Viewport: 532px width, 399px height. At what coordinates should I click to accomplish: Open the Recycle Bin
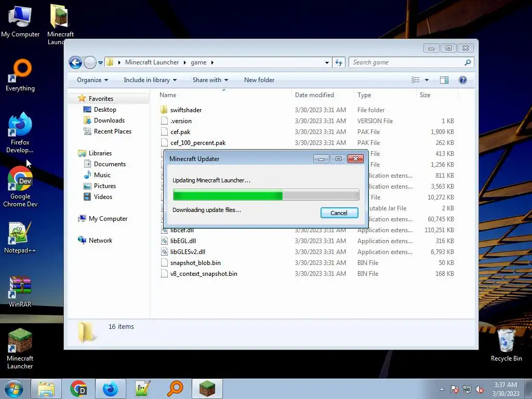coord(506,345)
